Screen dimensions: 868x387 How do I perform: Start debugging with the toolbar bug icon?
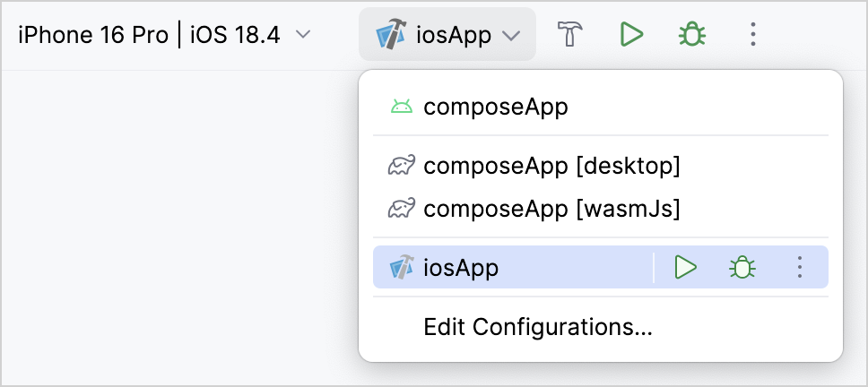click(x=692, y=35)
